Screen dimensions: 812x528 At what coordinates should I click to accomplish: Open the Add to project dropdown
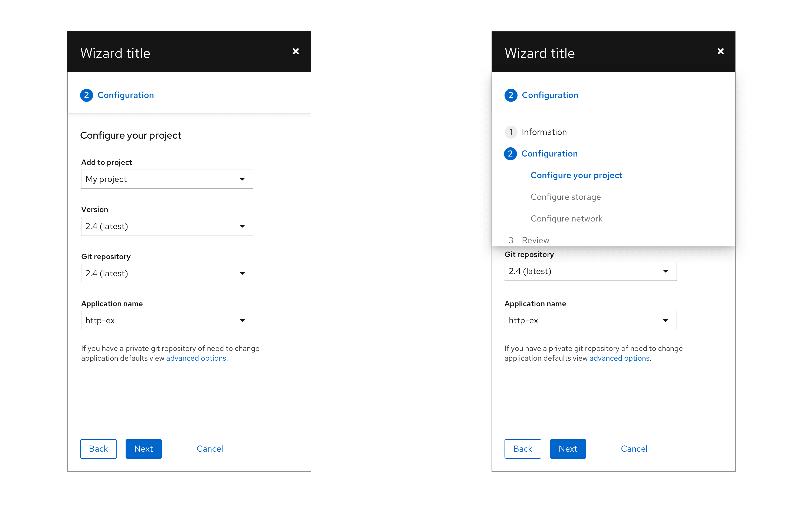coord(167,179)
